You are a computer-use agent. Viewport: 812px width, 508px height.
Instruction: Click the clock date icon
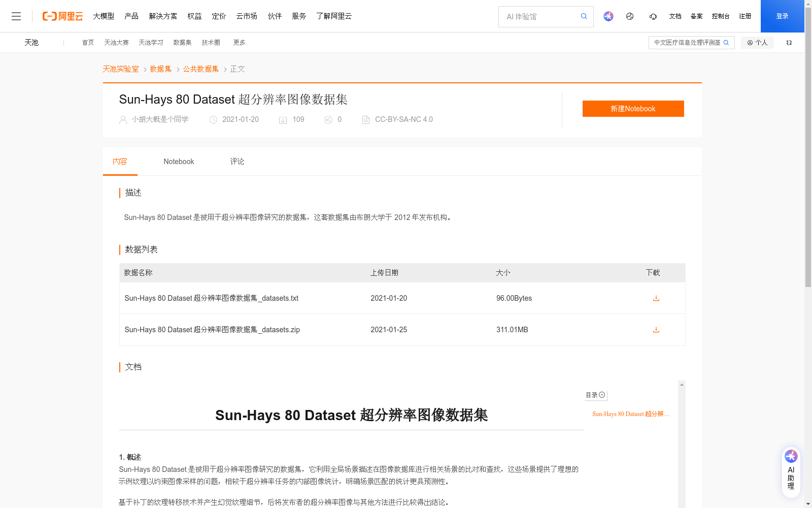[x=214, y=120]
